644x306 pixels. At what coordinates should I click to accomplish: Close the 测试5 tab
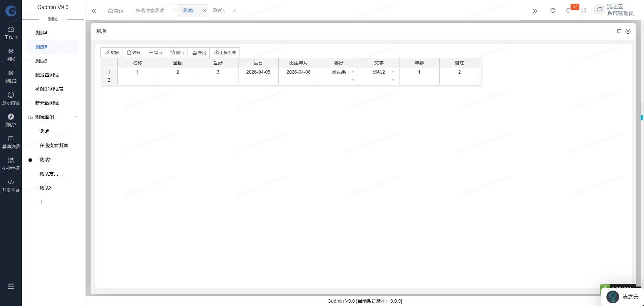(x=204, y=11)
